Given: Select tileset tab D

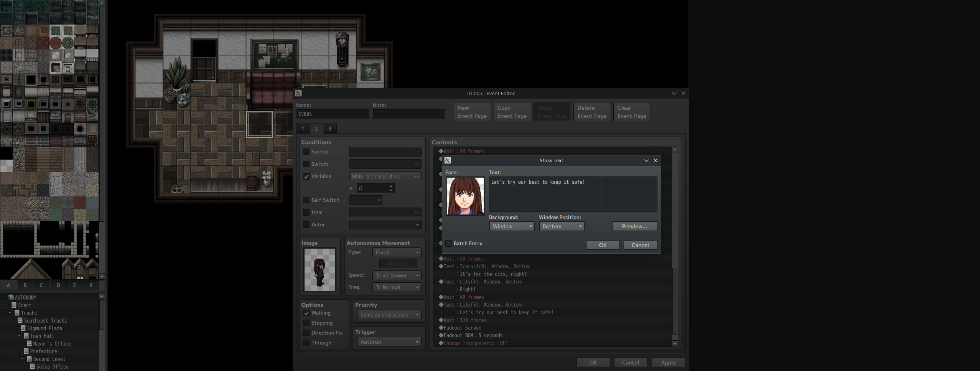Looking at the screenshot, I should [x=58, y=285].
